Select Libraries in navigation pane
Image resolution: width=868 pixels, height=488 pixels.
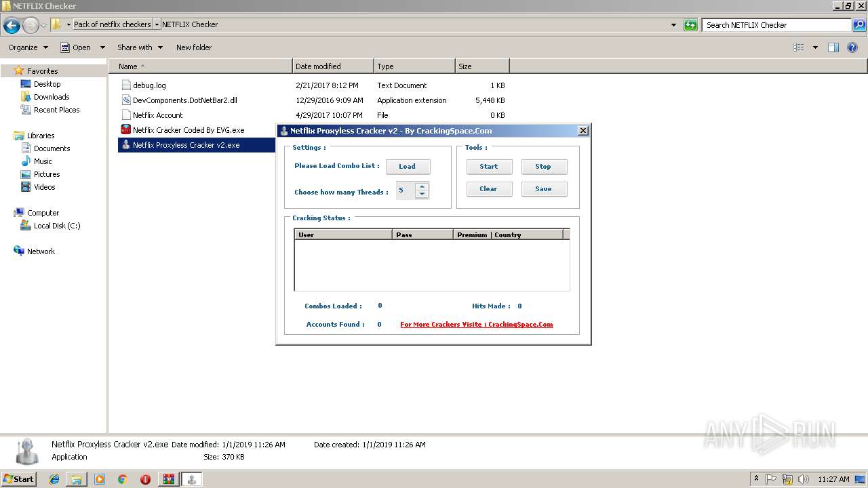click(x=41, y=136)
